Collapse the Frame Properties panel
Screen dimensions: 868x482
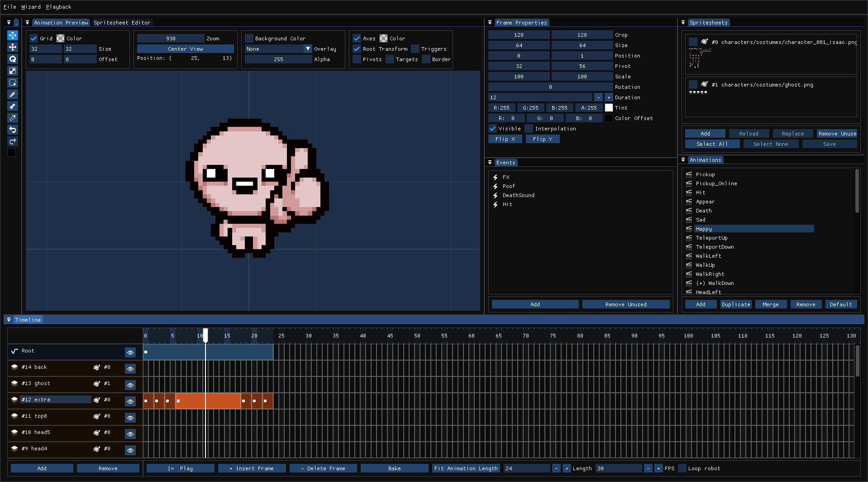coord(490,23)
